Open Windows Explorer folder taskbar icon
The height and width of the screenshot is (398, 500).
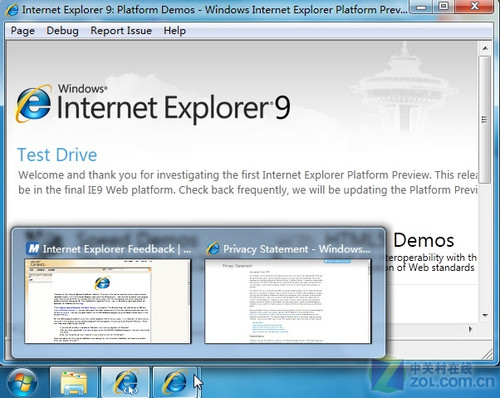point(74,382)
